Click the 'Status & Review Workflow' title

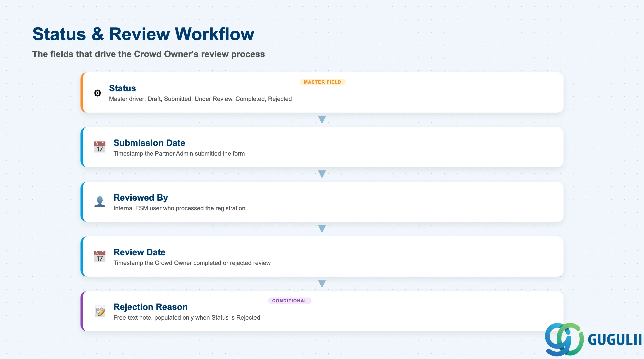143,34
